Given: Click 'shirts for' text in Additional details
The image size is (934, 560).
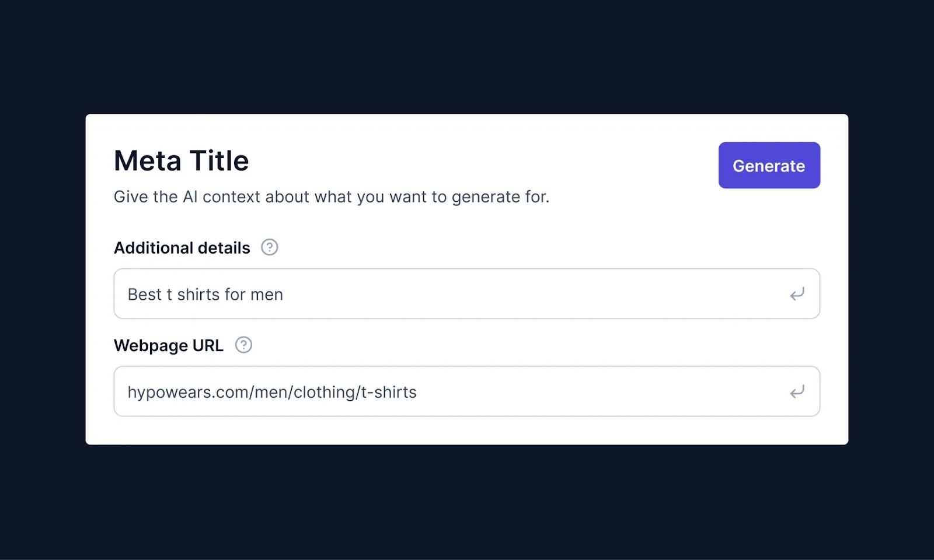Looking at the screenshot, I should (x=211, y=295).
